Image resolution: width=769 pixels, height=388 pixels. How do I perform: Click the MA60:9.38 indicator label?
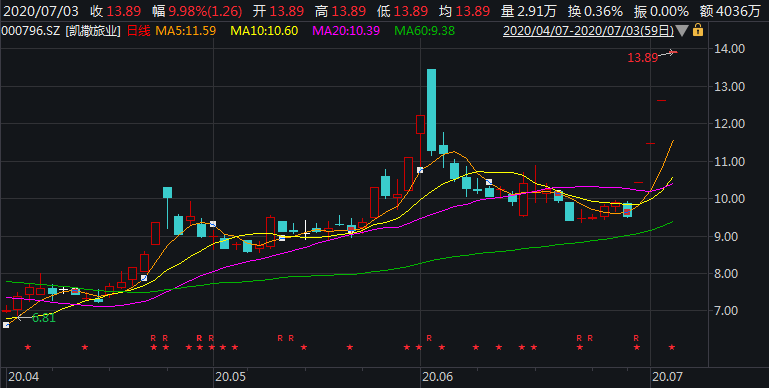pos(425,31)
